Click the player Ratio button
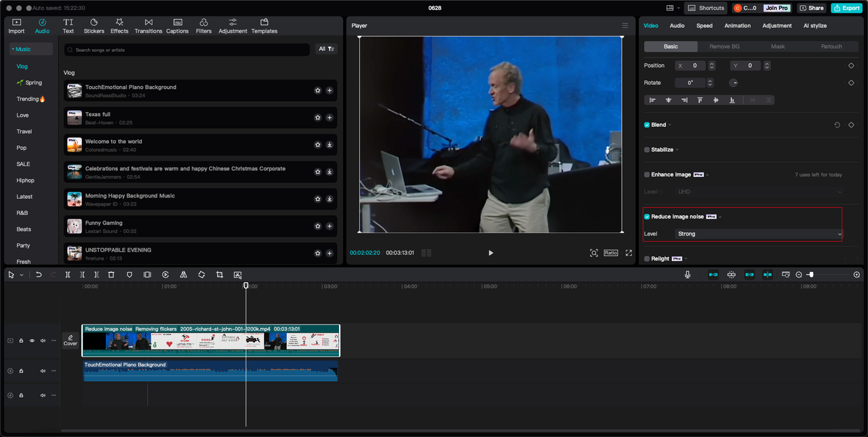Viewport: 868px width, 437px height. [611, 253]
